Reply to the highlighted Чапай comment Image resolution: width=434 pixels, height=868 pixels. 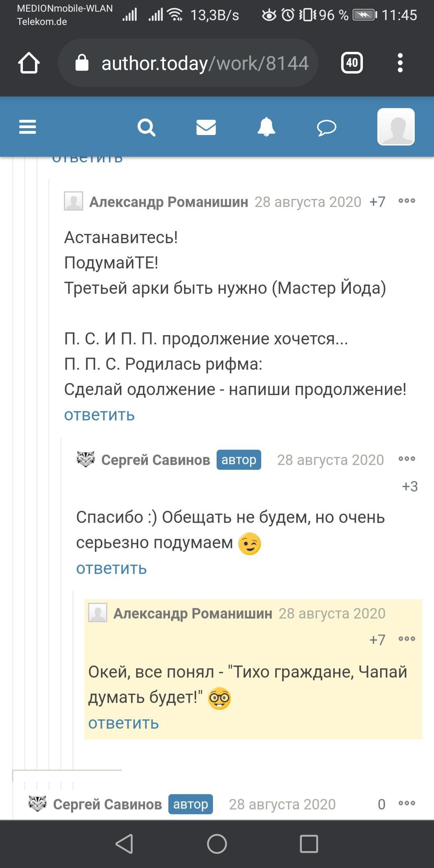pyautogui.click(x=123, y=723)
